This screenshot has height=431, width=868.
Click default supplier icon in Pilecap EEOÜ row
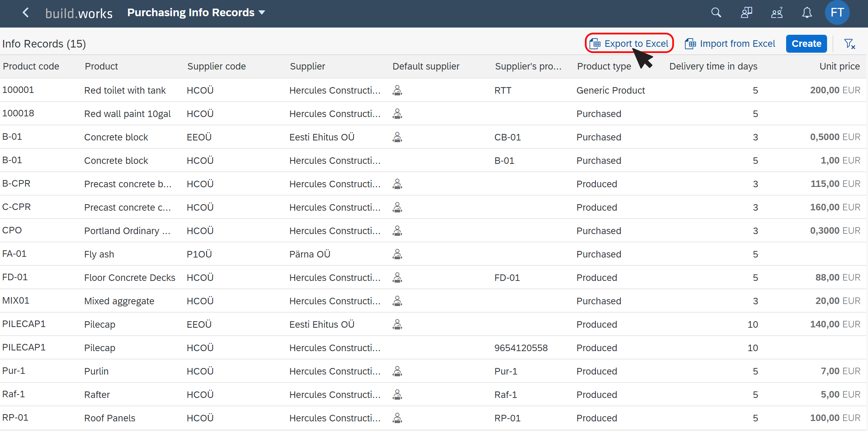397,324
